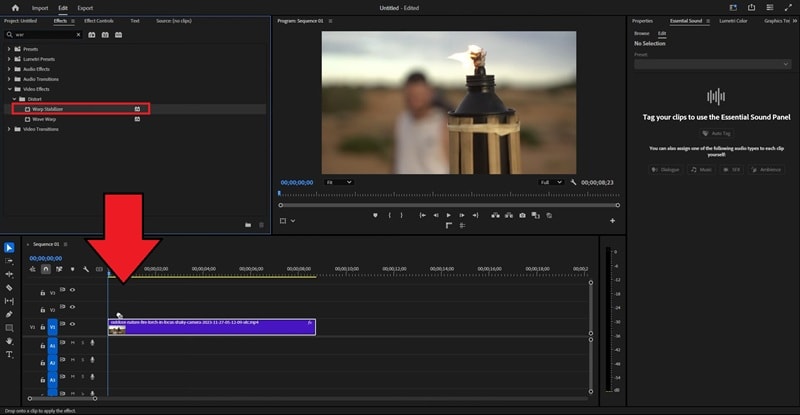The height and width of the screenshot is (415, 800).
Task: Click the Extract button
Action: click(x=509, y=215)
